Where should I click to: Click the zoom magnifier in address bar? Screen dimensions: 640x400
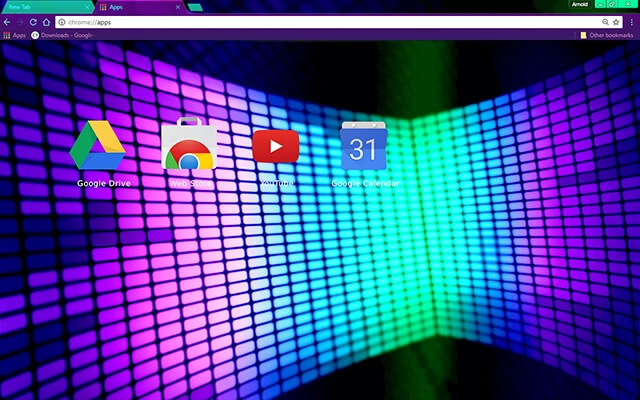coord(605,22)
